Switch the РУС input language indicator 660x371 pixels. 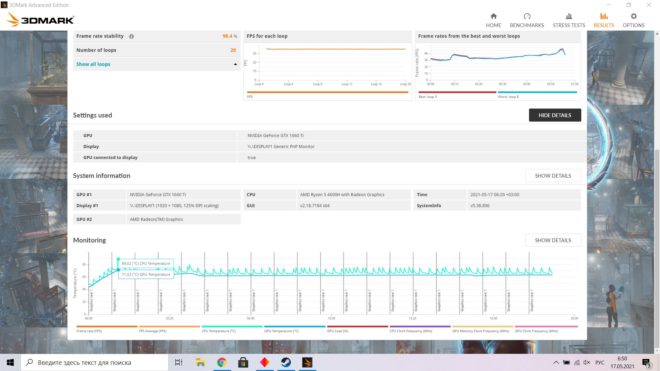tap(600, 363)
